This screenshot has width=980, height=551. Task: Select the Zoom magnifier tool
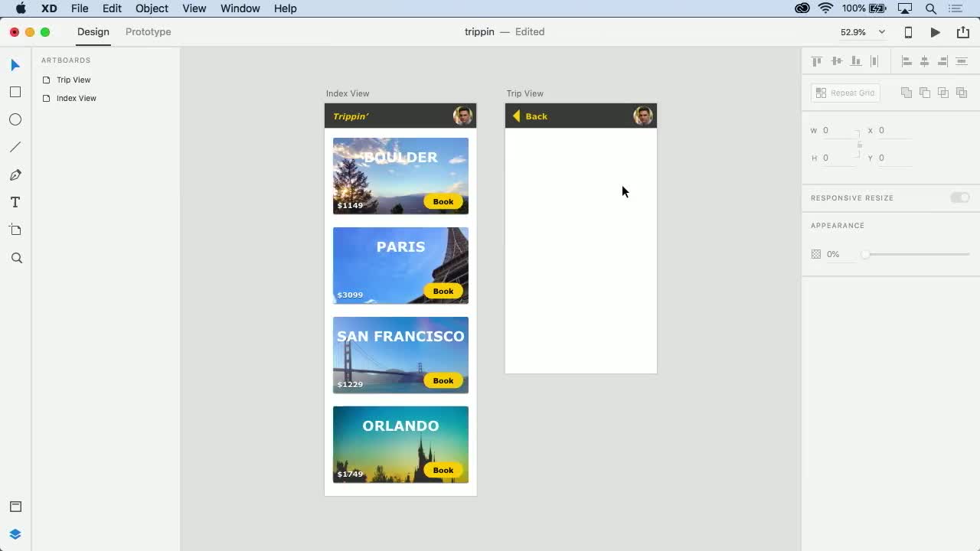pos(16,259)
